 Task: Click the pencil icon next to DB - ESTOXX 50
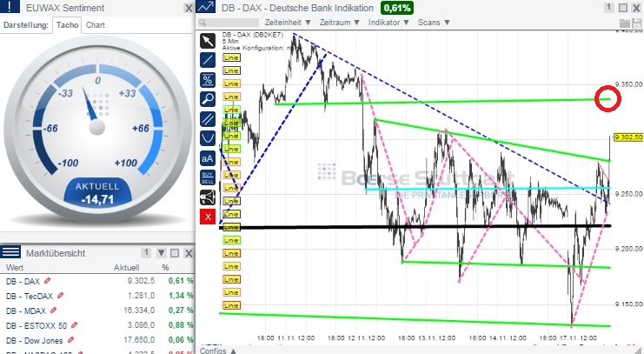coord(74,324)
